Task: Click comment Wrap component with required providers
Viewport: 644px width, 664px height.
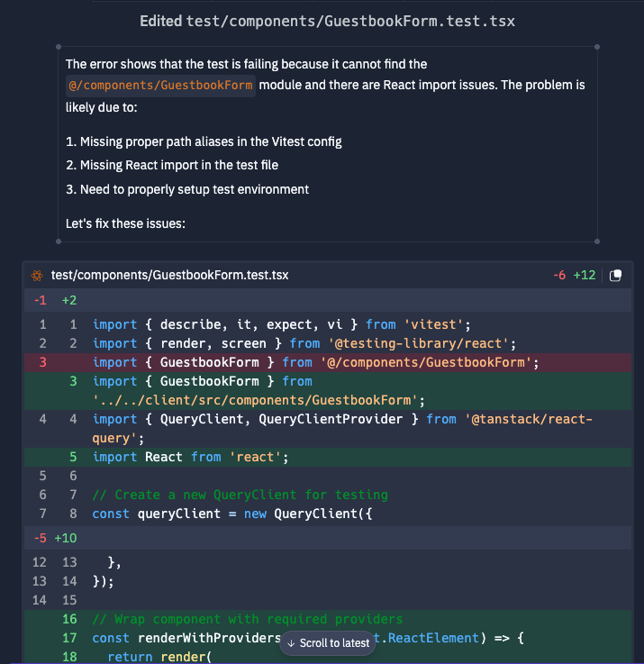Action: tap(248, 619)
